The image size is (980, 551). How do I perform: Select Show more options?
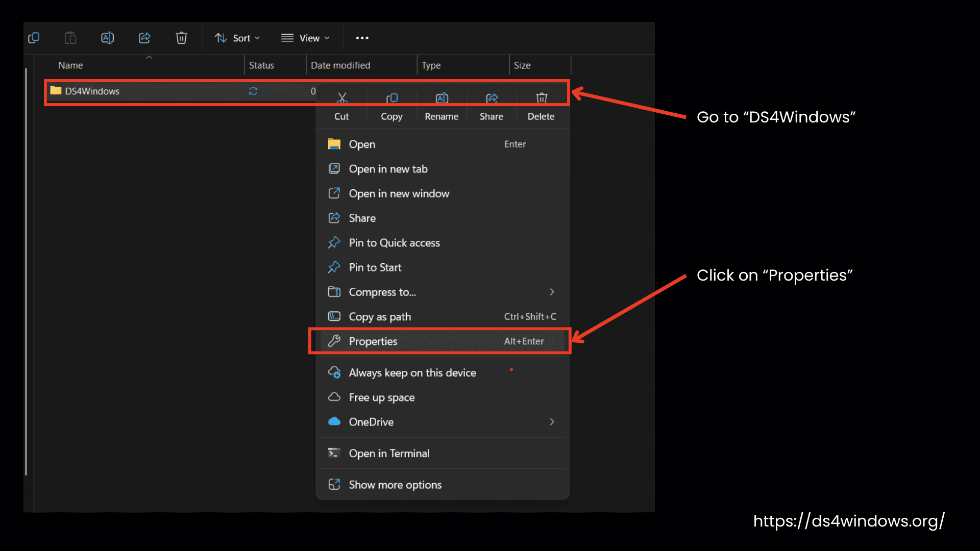[443, 485]
